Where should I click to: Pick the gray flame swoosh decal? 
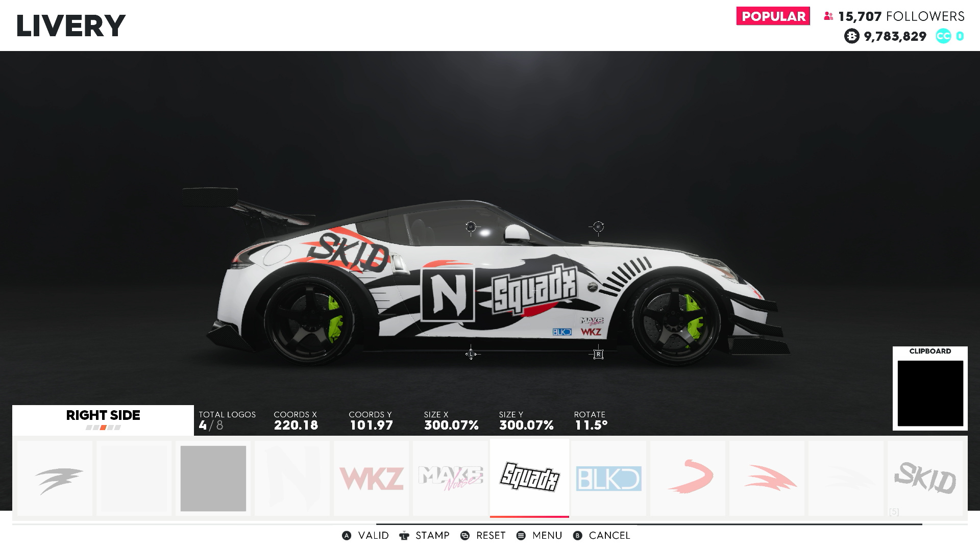coord(55,479)
